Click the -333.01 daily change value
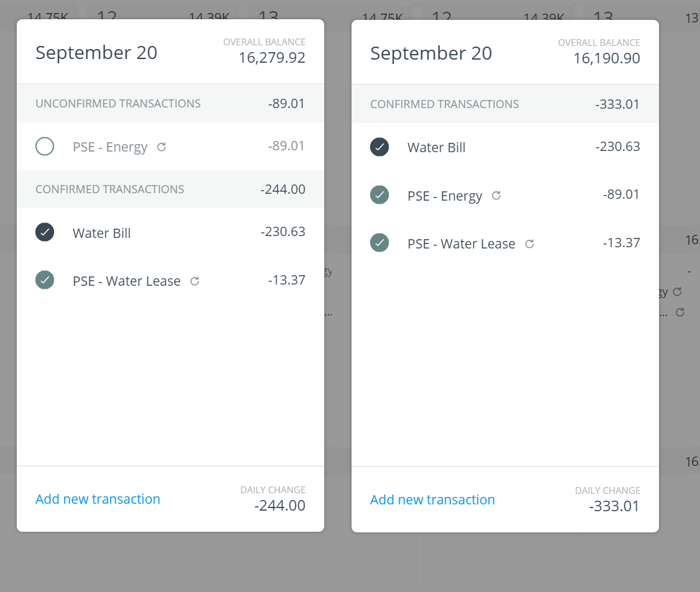 pyautogui.click(x=614, y=506)
